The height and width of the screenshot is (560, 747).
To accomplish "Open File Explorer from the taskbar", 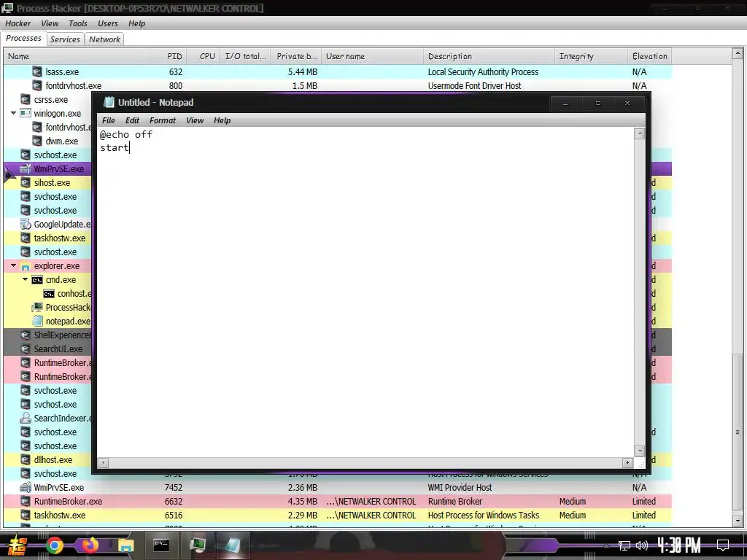I will [125, 545].
